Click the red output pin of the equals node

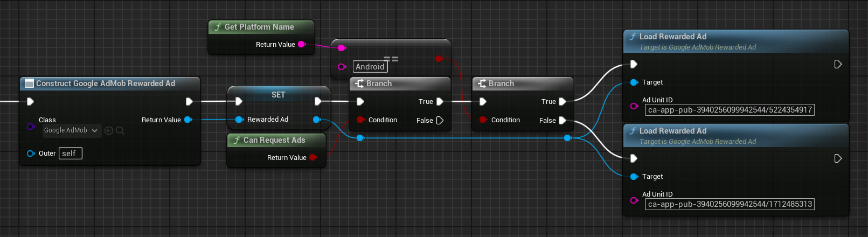click(x=439, y=58)
